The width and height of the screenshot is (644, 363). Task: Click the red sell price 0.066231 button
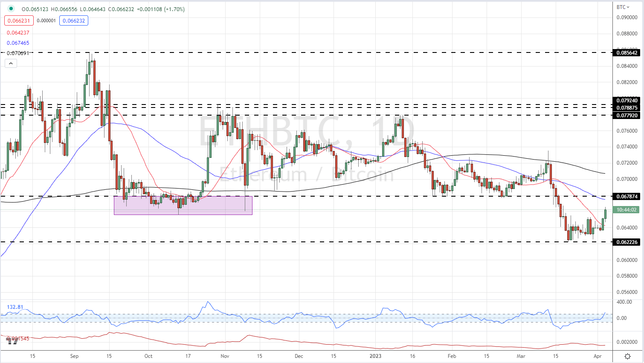point(19,20)
